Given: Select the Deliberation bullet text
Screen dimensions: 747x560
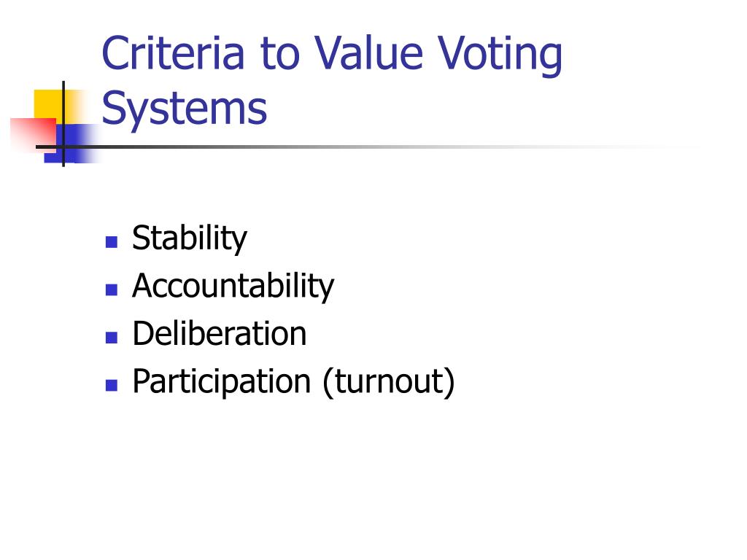Looking at the screenshot, I should point(219,332).
